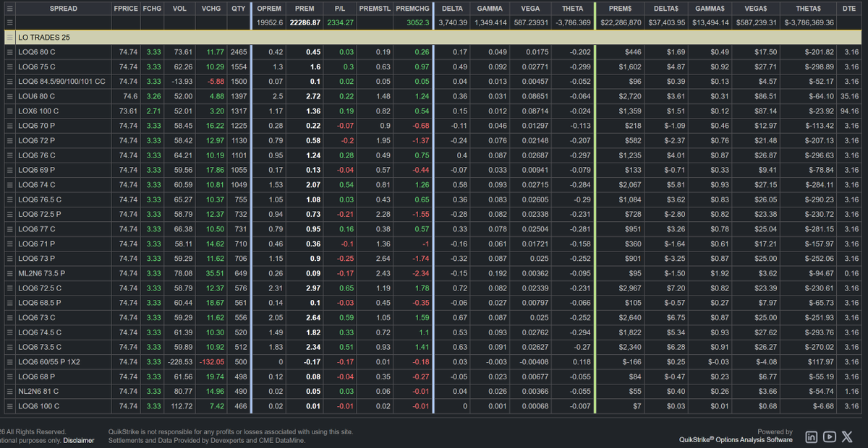Sort by the P/L column header

(x=341, y=8)
